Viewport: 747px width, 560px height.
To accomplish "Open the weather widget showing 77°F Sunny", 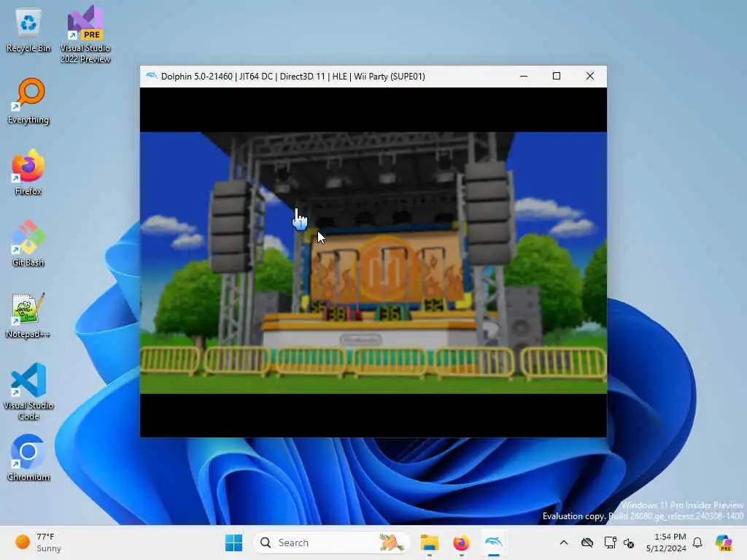I will (x=38, y=542).
